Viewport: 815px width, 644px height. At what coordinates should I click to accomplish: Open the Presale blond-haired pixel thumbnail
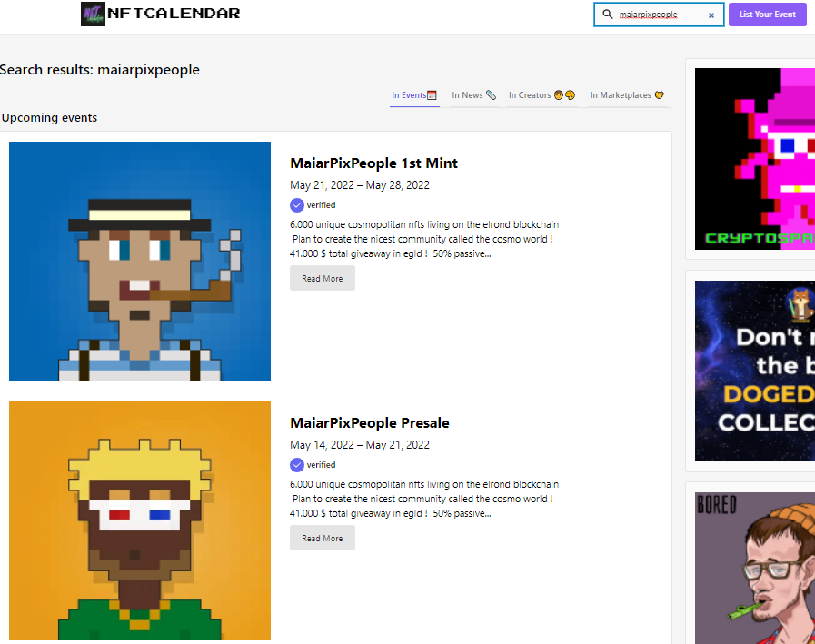pos(140,520)
